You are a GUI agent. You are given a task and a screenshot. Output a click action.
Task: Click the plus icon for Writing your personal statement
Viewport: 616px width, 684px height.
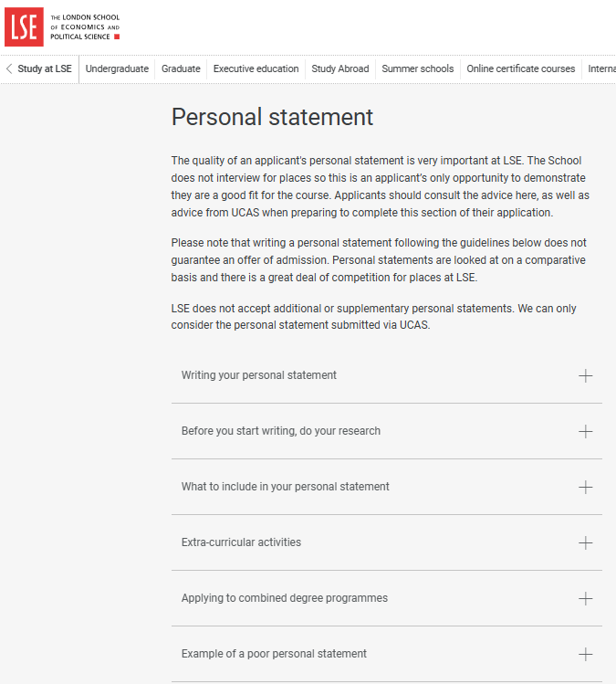tap(585, 375)
